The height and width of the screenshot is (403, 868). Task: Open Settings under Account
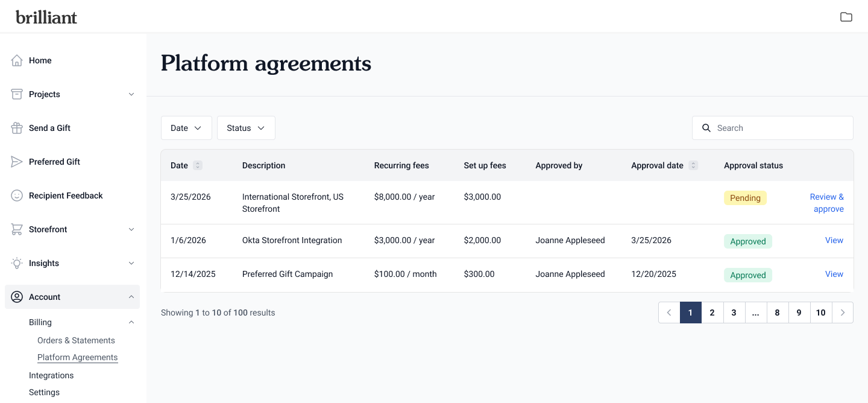[x=44, y=392]
